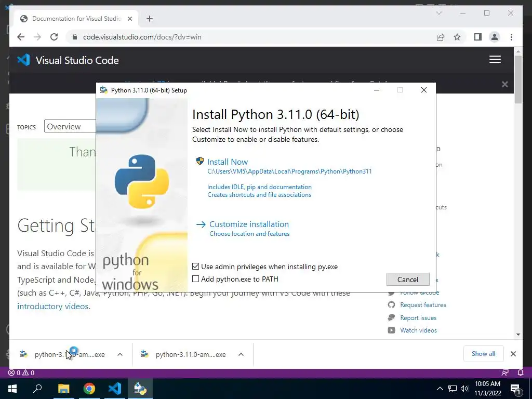Cancel the Python setup
532x399 pixels.
tap(408, 279)
